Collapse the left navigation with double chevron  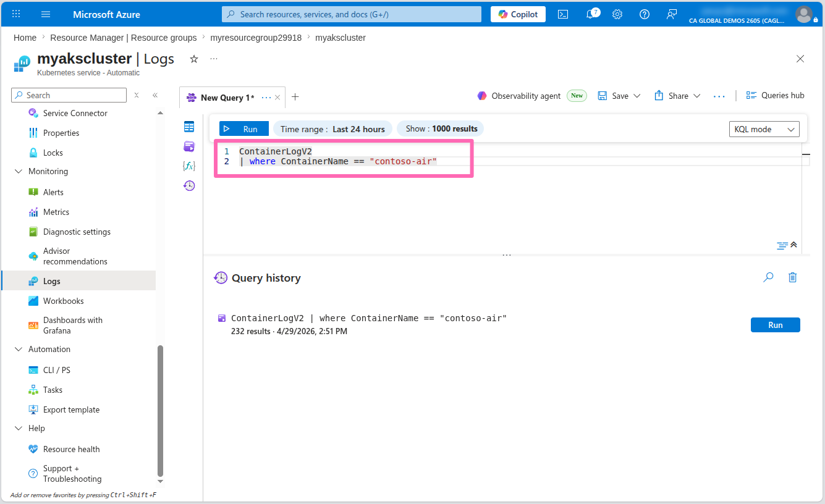[x=155, y=95]
